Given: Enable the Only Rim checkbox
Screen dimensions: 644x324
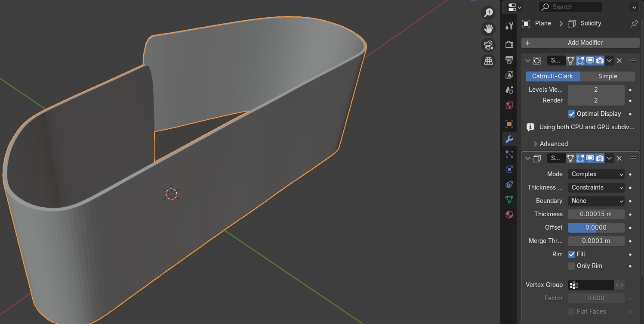Looking at the screenshot, I should pos(571,266).
